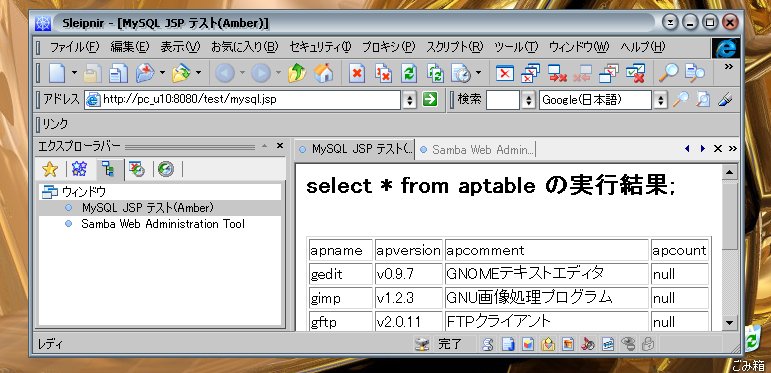The height and width of the screenshot is (373, 771).
Task: Click the stop all pages icon
Action: pyautogui.click(x=383, y=74)
